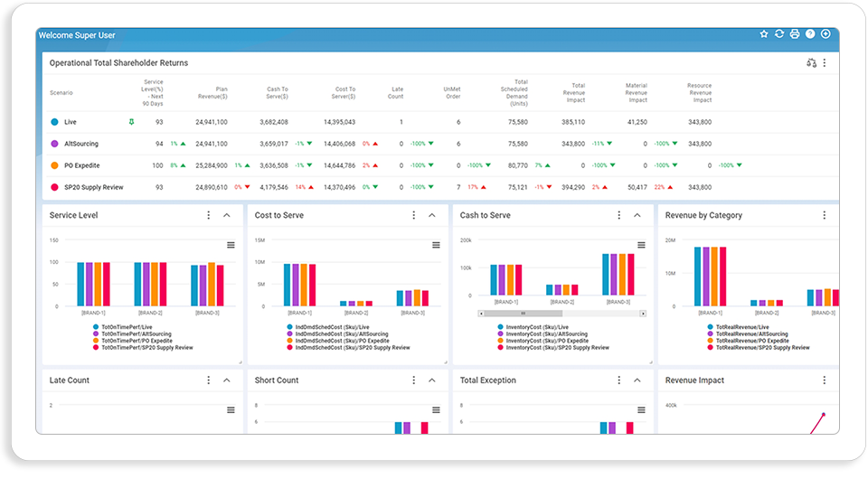
Task: Open the Cost to Serve chart hamburger menu
Action: pos(436,245)
